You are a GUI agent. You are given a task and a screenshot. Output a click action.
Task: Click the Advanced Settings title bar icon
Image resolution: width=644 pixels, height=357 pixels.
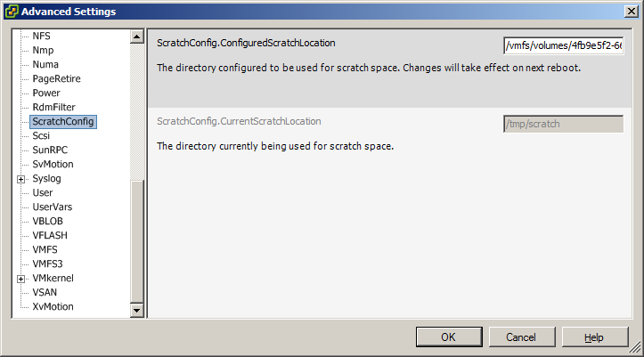[12, 11]
